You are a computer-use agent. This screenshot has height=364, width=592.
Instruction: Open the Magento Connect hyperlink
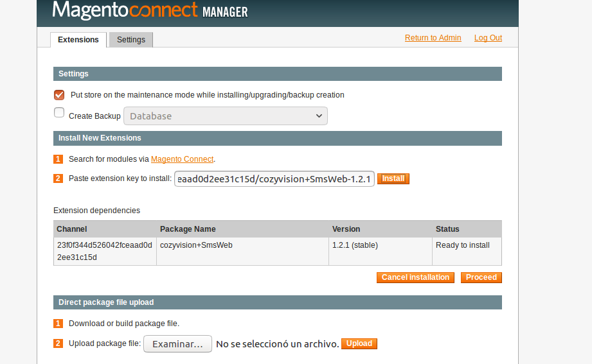182,159
